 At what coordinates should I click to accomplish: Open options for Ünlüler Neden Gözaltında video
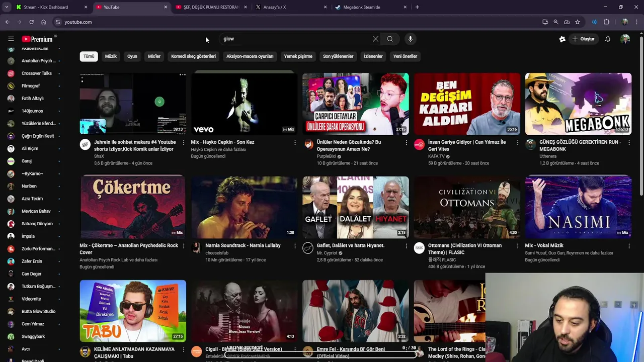(x=407, y=143)
